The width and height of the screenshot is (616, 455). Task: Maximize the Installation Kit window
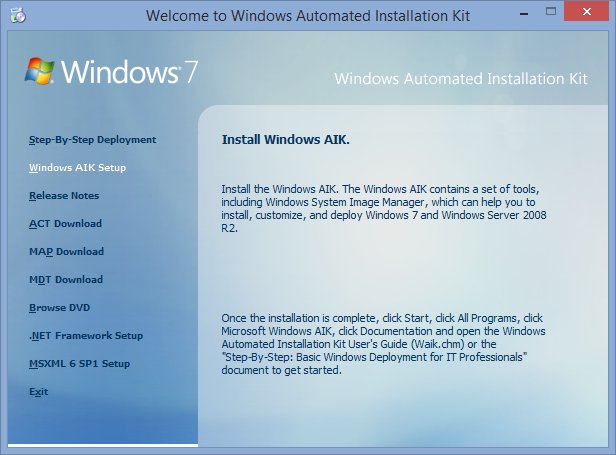point(551,11)
